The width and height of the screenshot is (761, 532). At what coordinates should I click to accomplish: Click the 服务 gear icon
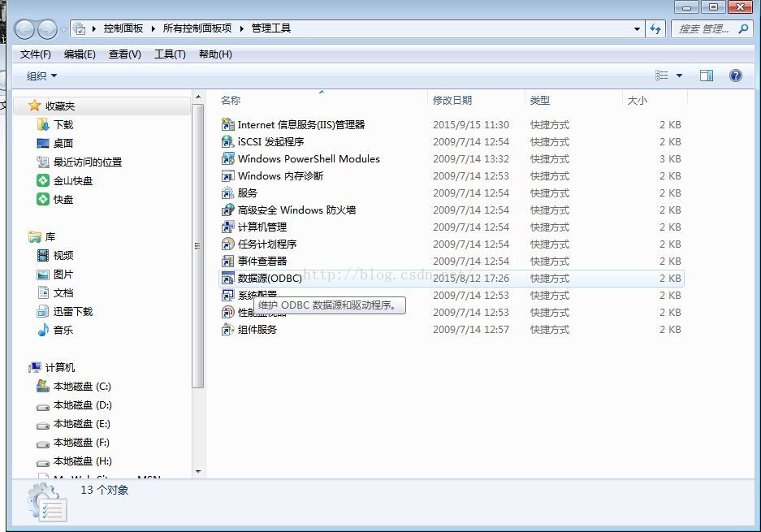point(227,192)
